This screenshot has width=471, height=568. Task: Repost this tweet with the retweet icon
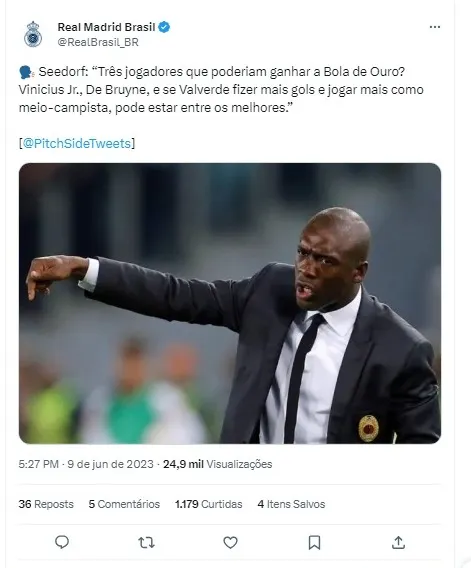click(146, 542)
